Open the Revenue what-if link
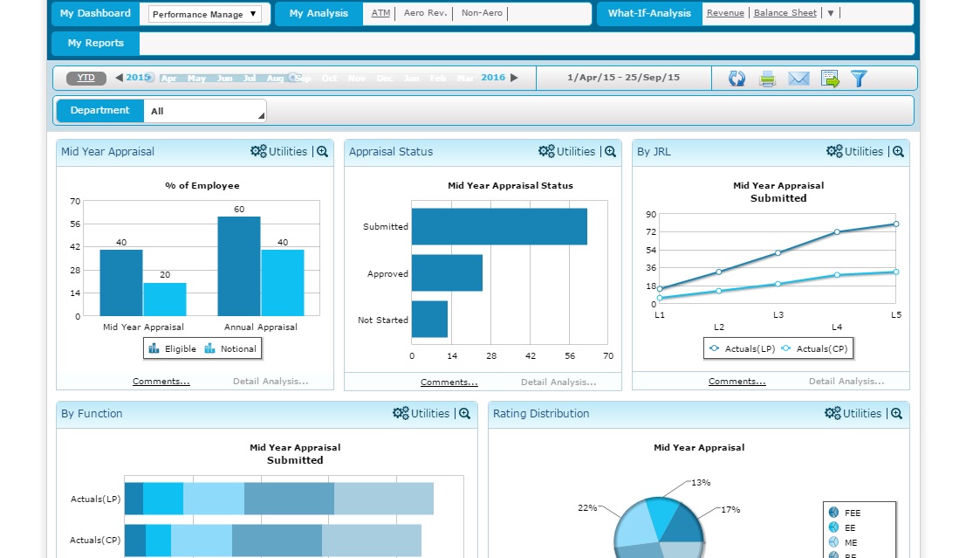The height and width of the screenshot is (558, 980). 725,12
